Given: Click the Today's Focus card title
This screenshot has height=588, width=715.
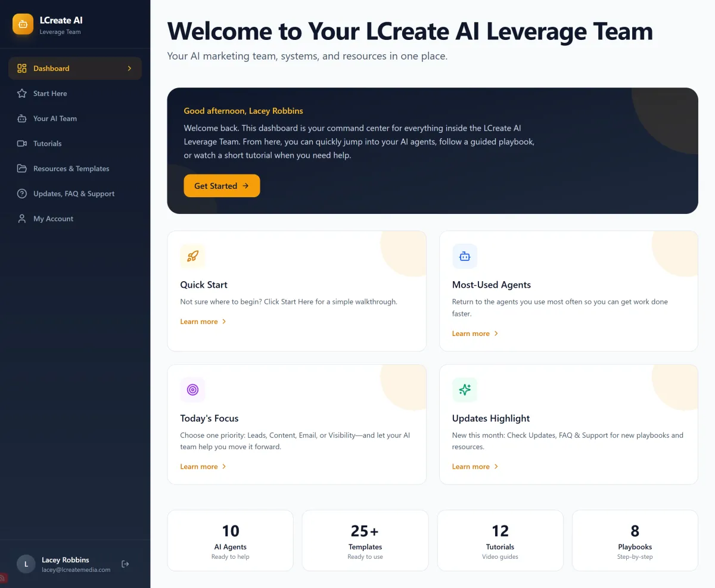Looking at the screenshot, I should pos(209,418).
